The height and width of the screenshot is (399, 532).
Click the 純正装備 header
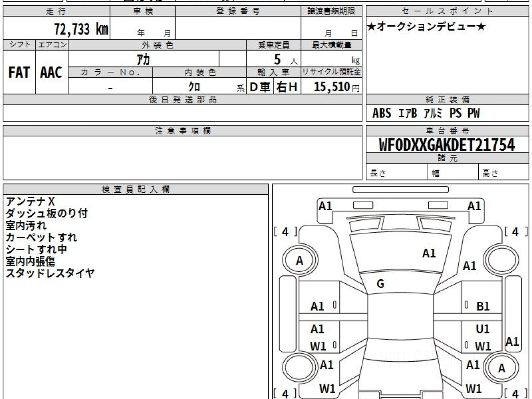point(447,100)
